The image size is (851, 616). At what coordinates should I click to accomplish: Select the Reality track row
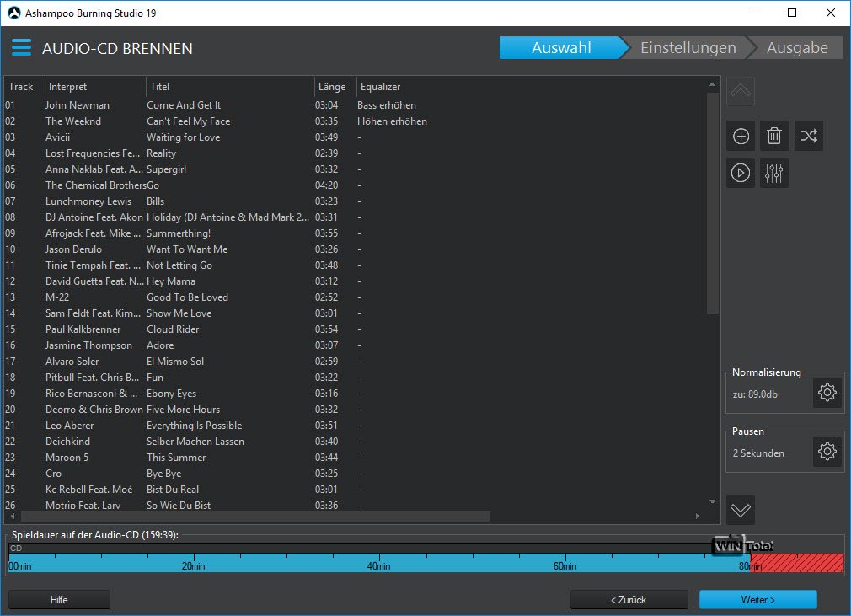(x=356, y=153)
